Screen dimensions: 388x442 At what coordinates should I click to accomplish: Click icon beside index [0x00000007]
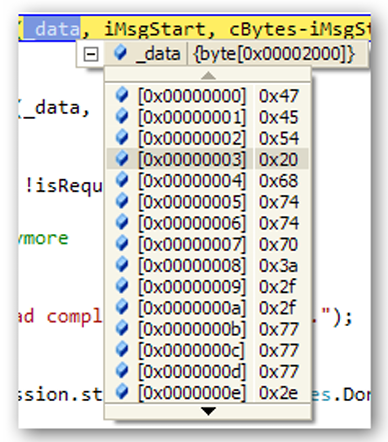[122, 244]
